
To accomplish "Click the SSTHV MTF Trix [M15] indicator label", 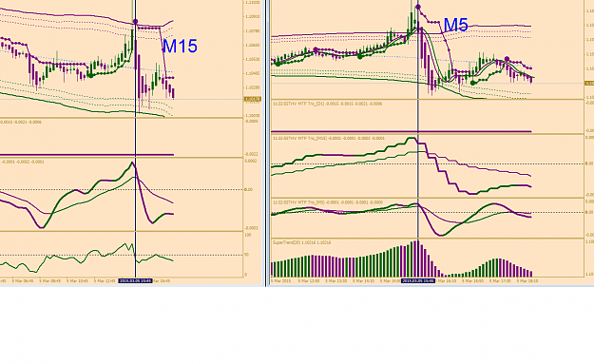I will (329, 138).
